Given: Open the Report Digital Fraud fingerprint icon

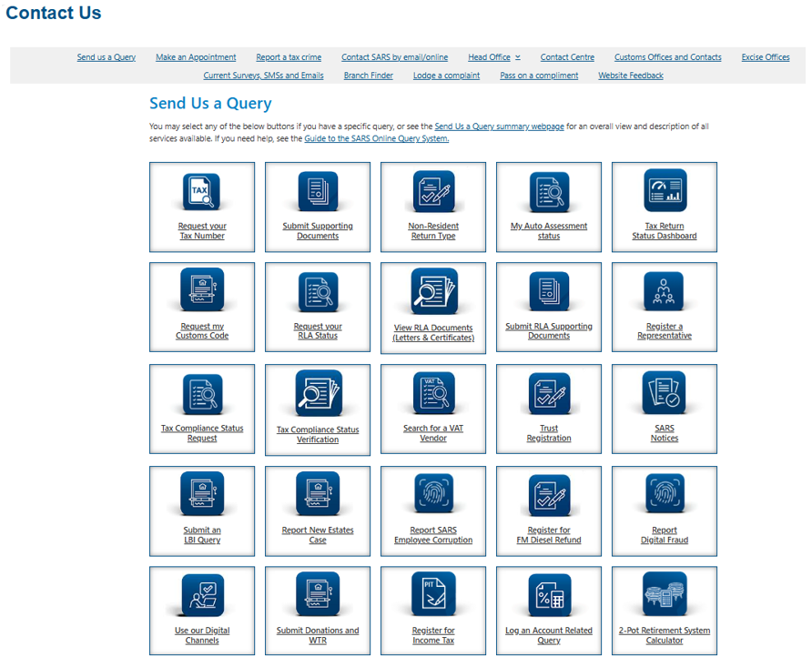Looking at the screenshot, I should point(665,493).
